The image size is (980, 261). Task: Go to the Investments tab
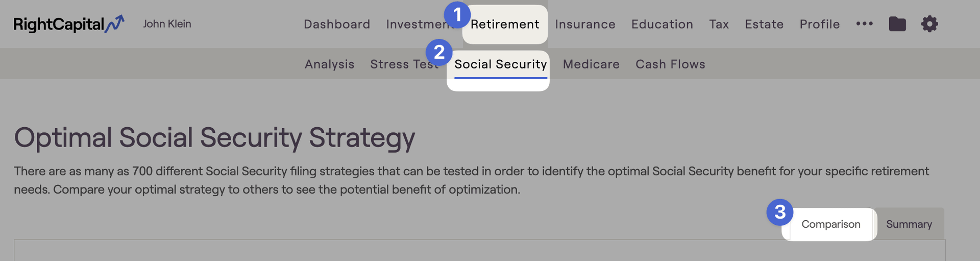[x=421, y=24]
